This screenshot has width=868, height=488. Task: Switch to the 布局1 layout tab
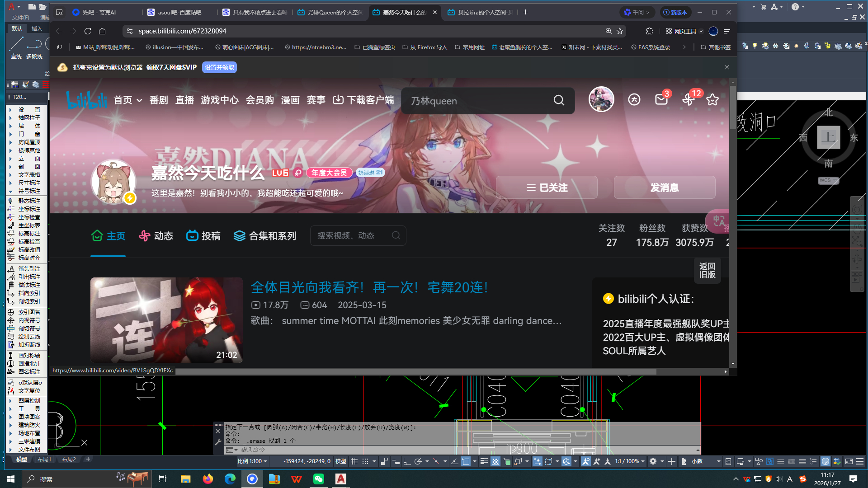point(44,460)
